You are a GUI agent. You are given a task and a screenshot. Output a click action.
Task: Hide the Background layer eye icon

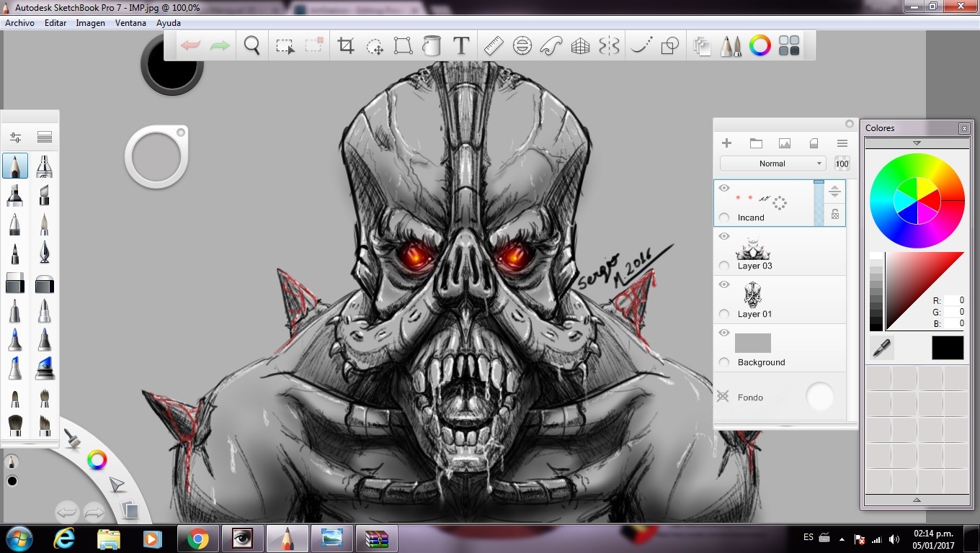[x=724, y=333]
